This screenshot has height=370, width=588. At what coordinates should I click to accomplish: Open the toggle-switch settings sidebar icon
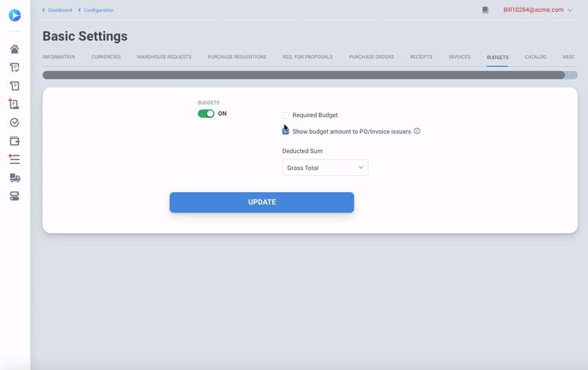pos(15,196)
